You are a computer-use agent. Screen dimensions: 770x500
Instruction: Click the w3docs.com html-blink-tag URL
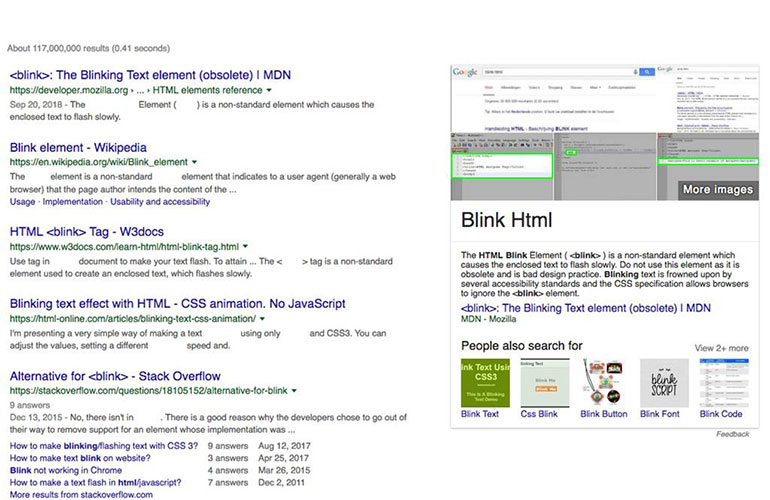tap(124, 247)
